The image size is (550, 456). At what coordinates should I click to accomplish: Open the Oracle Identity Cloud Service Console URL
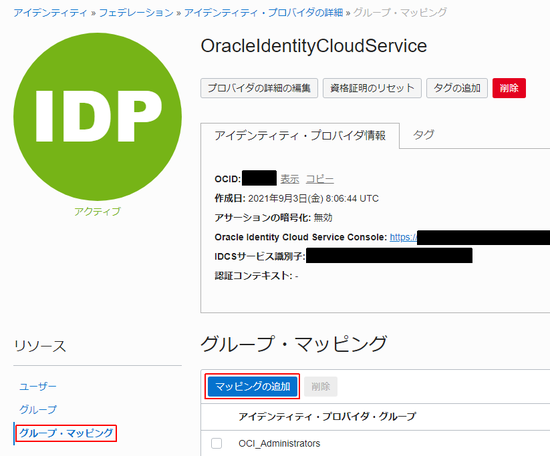403,237
